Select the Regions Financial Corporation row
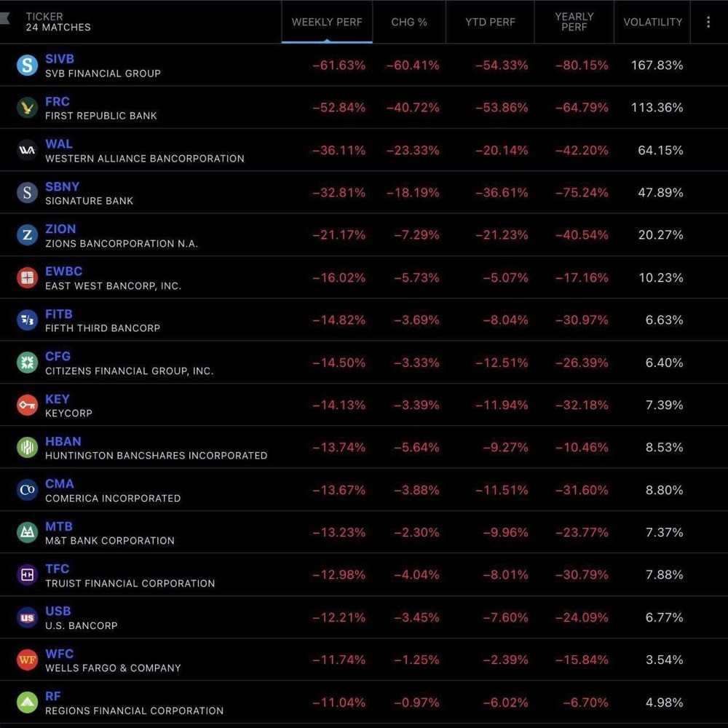This screenshot has width=728, height=728. point(364,703)
